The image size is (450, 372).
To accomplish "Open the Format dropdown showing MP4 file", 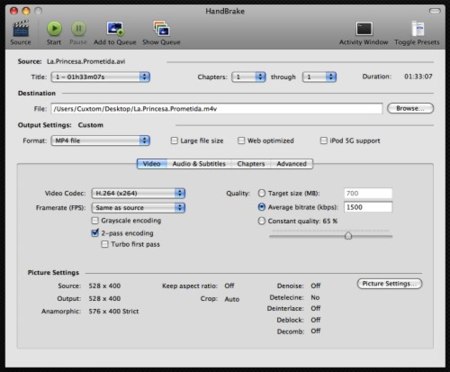I will click(x=100, y=140).
